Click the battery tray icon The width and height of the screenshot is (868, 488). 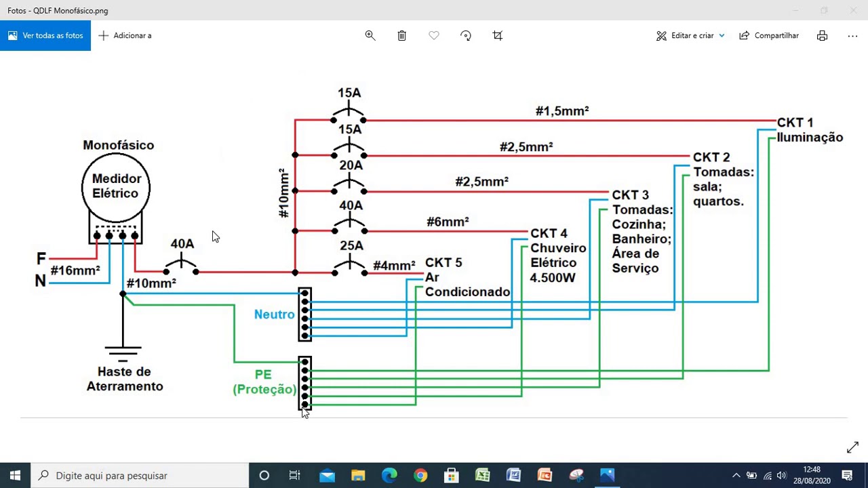point(751,475)
